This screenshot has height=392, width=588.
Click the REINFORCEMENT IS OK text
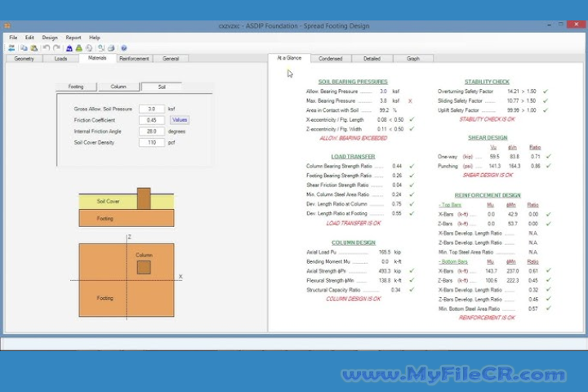click(x=487, y=318)
